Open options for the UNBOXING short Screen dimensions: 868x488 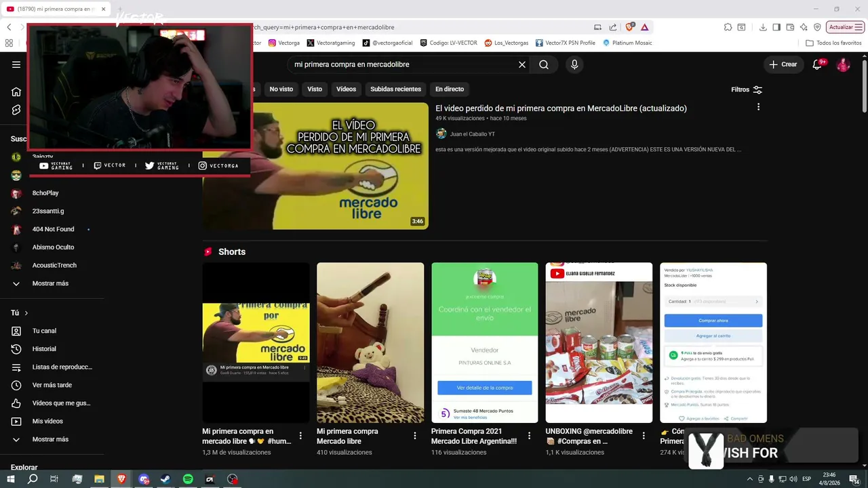click(644, 436)
